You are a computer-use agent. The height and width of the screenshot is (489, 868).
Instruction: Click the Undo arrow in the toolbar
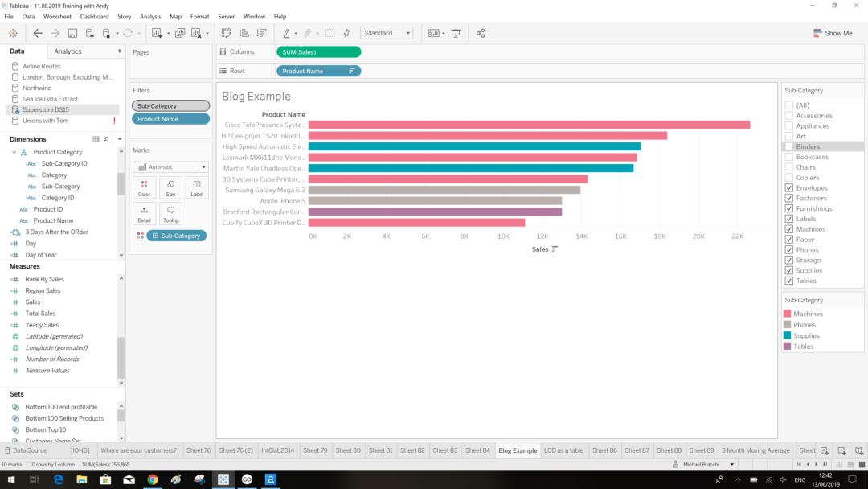37,33
